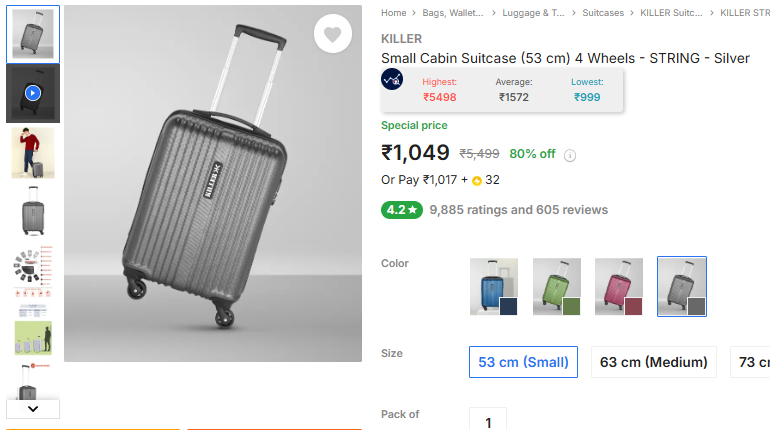Open the price tracker graph icon
The image size is (770, 430).
[392, 80]
